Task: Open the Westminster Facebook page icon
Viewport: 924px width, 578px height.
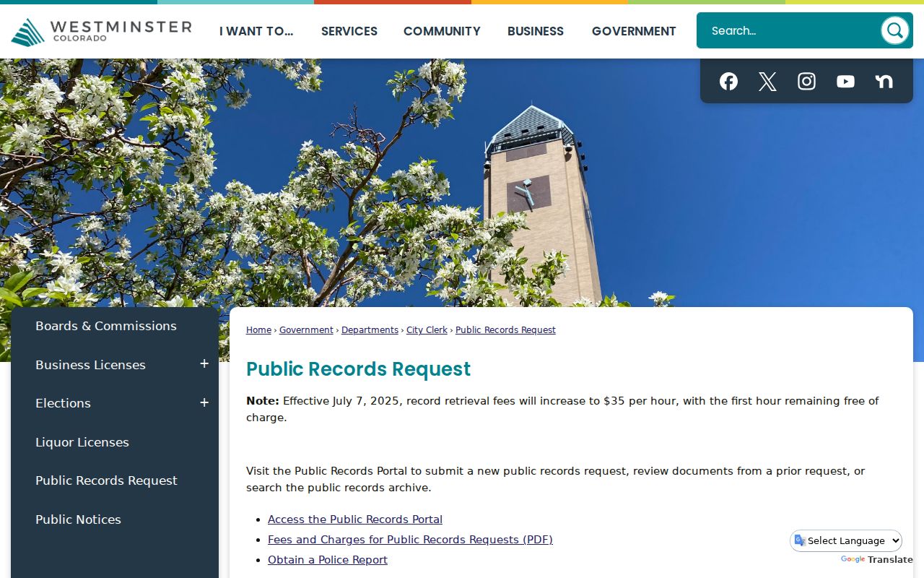Action: point(728,82)
